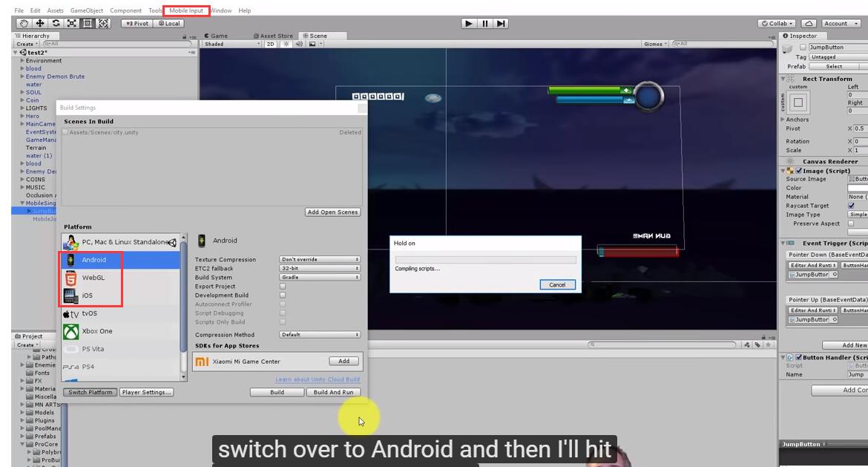The height and width of the screenshot is (467, 868).
Task: Toggle Button Handler component enabled checkbox
Action: coord(799,357)
